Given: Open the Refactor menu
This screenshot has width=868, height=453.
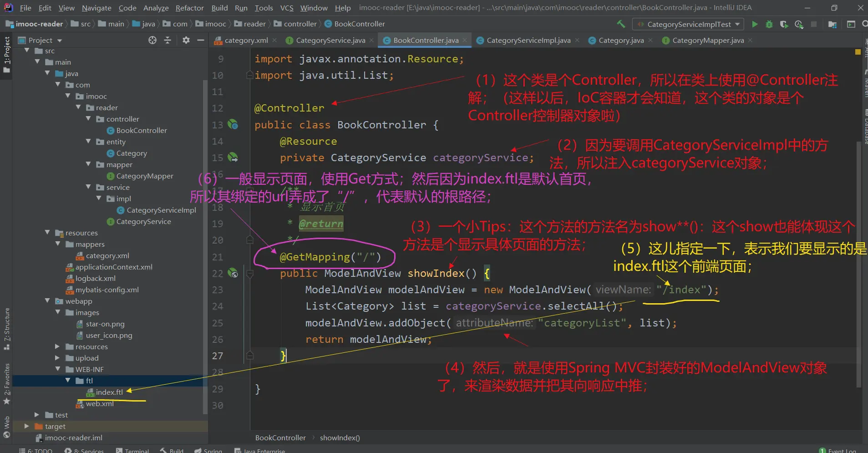Looking at the screenshot, I should [189, 8].
